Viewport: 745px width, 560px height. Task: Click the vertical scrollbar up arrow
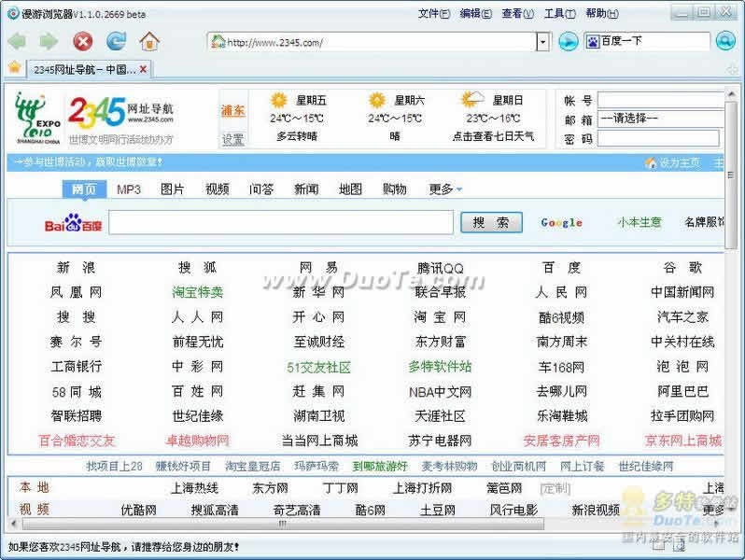731,94
